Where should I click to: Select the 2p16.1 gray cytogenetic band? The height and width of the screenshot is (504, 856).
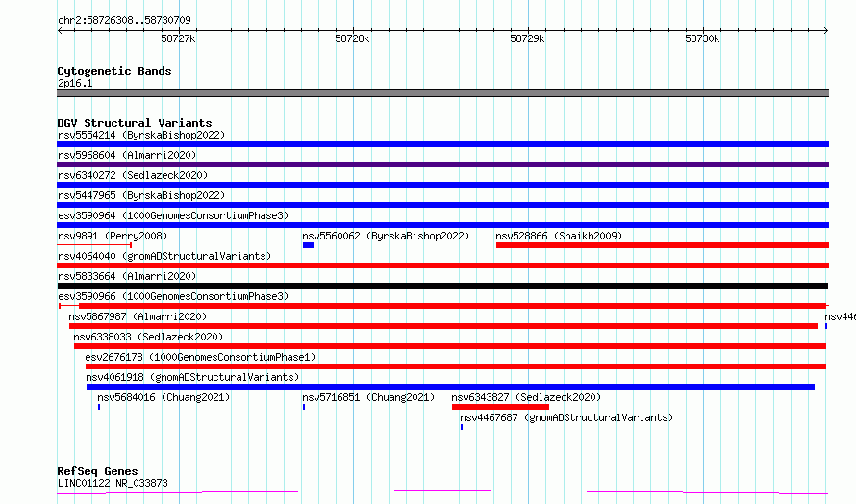tap(442, 93)
